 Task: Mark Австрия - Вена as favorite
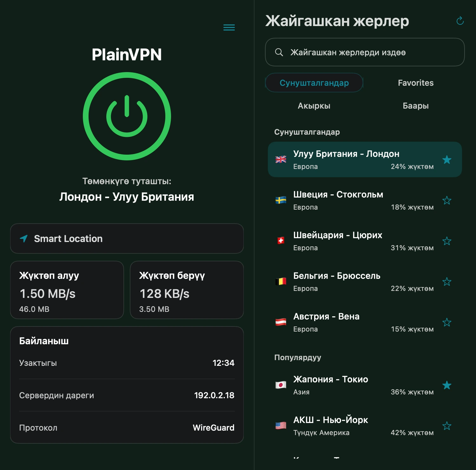[x=447, y=322]
